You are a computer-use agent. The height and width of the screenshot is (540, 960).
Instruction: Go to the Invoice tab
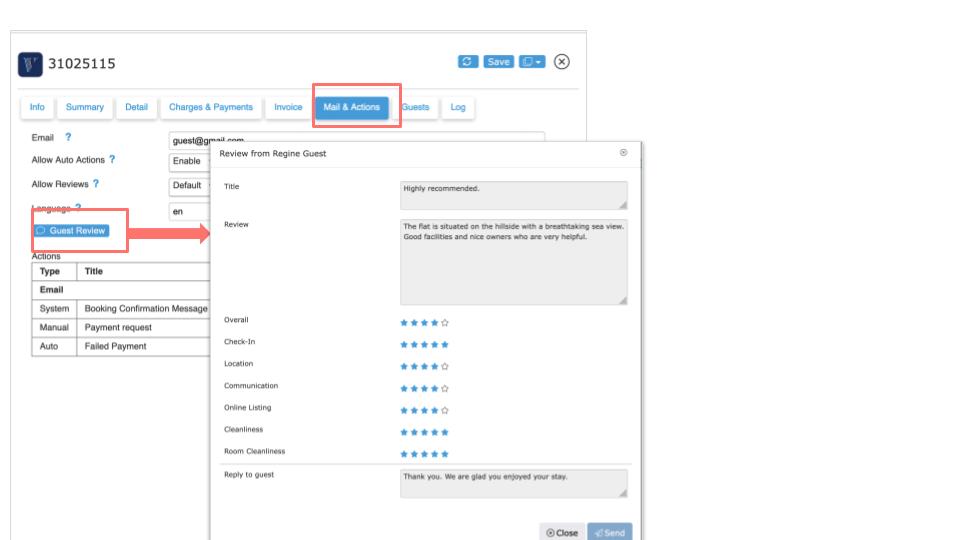[288, 107]
